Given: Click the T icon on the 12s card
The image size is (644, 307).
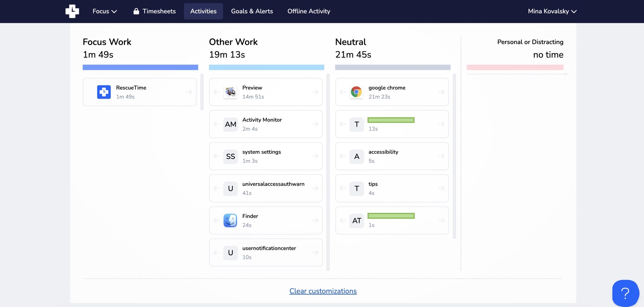Looking at the screenshot, I should coord(356,124).
